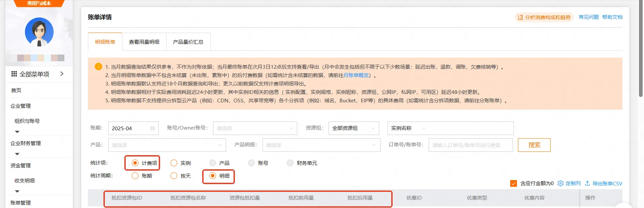Switch to 产品量价汇总 tab
The image size is (644, 208).
[188, 42]
